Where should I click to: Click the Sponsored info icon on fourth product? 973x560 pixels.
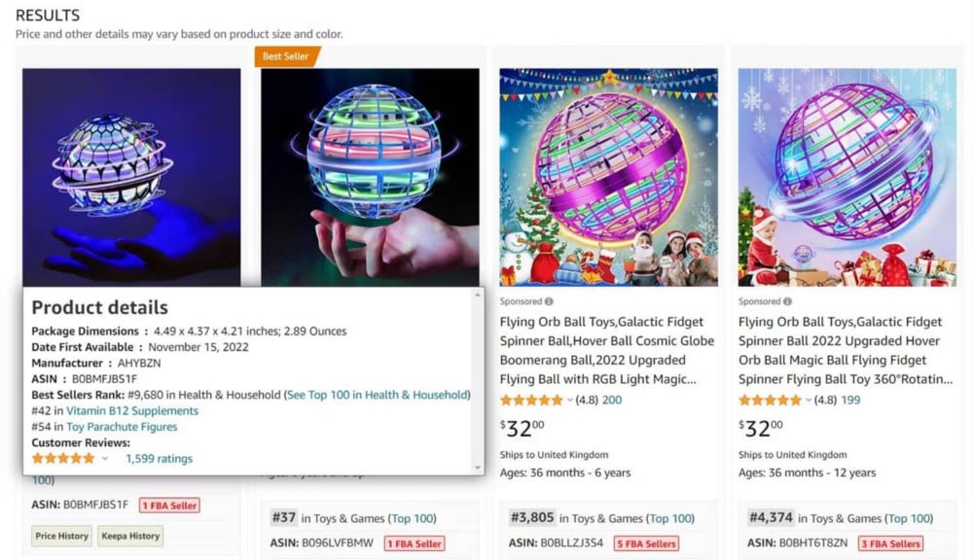coord(787,301)
